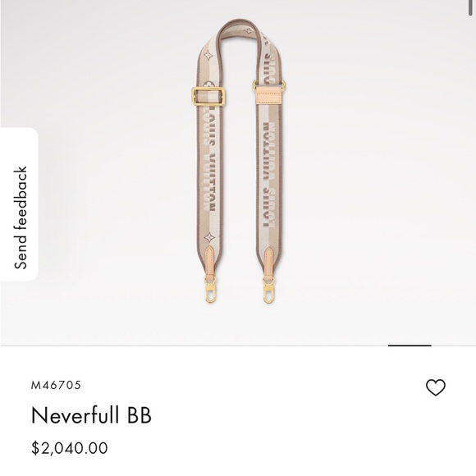Add Neverfull BB to wishlist with heart icon
The width and height of the screenshot is (476, 476).
point(436,387)
